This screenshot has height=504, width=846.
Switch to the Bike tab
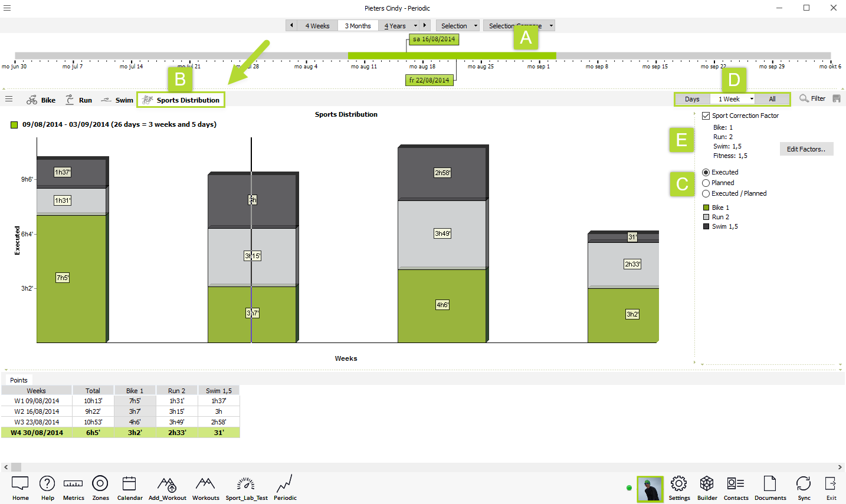[x=41, y=100]
